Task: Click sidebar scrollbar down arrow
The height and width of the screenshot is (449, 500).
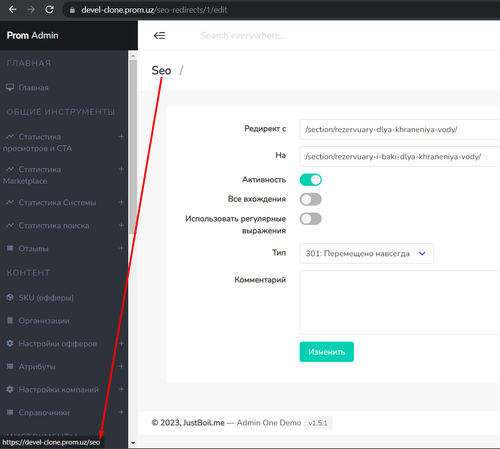Action: [133, 443]
